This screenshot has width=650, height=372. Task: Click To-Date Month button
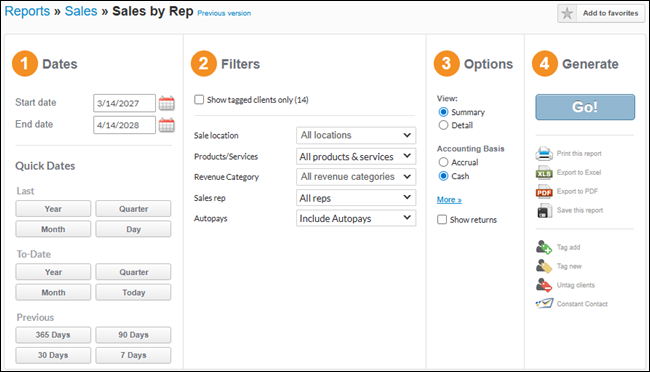click(53, 292)
